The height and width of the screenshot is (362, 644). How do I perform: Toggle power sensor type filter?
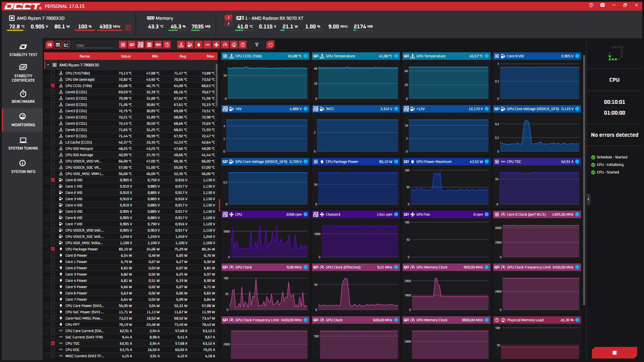[198, 45]
